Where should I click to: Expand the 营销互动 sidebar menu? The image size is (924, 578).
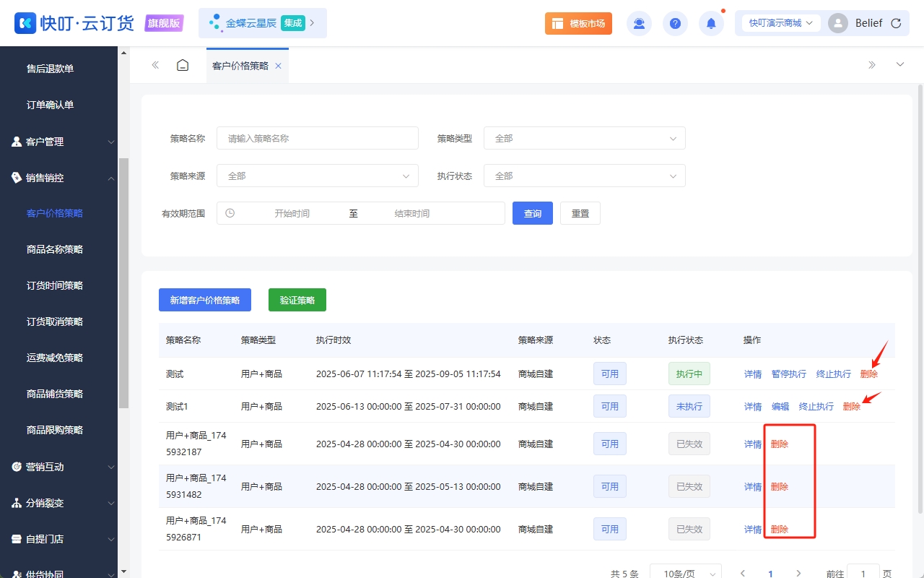click(x=58, y=467)
